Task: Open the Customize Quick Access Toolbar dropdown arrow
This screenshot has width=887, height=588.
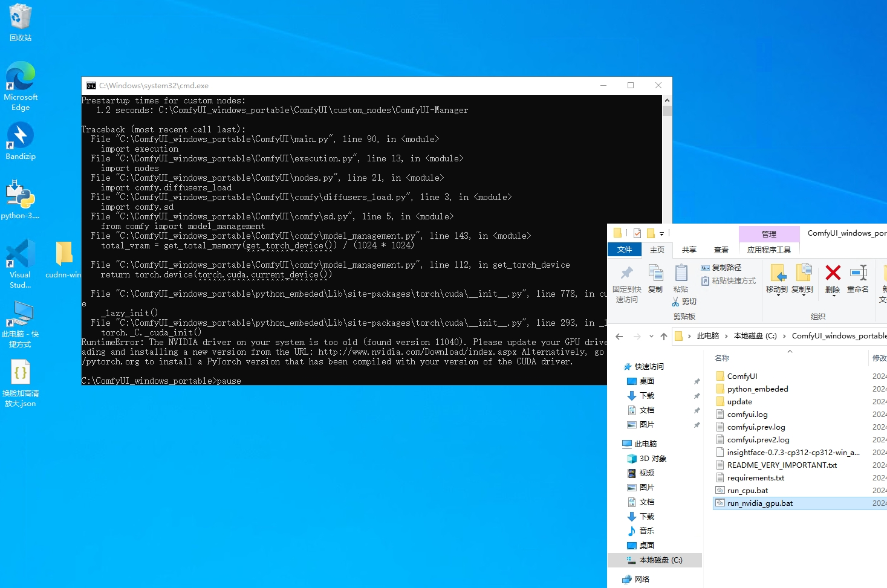Action: point(661,234)
